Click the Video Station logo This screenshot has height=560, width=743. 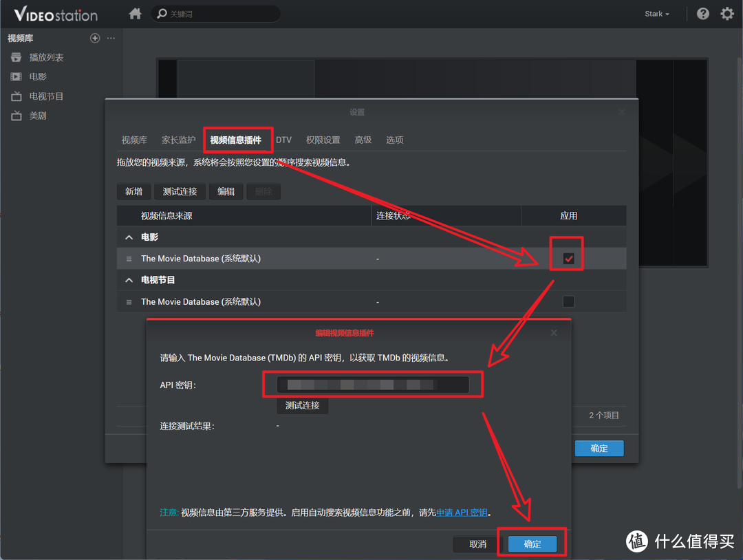pos(56,14)
